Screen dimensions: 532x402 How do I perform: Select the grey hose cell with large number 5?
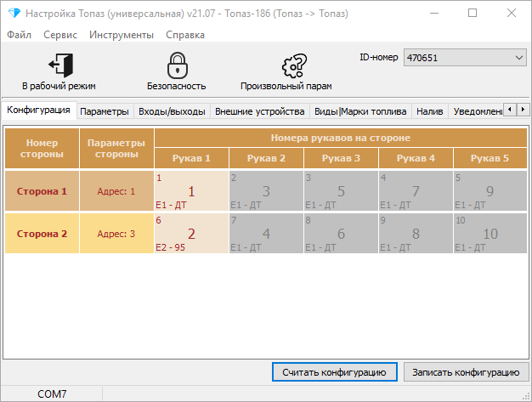pyautogui.click(x=341, y=191)
